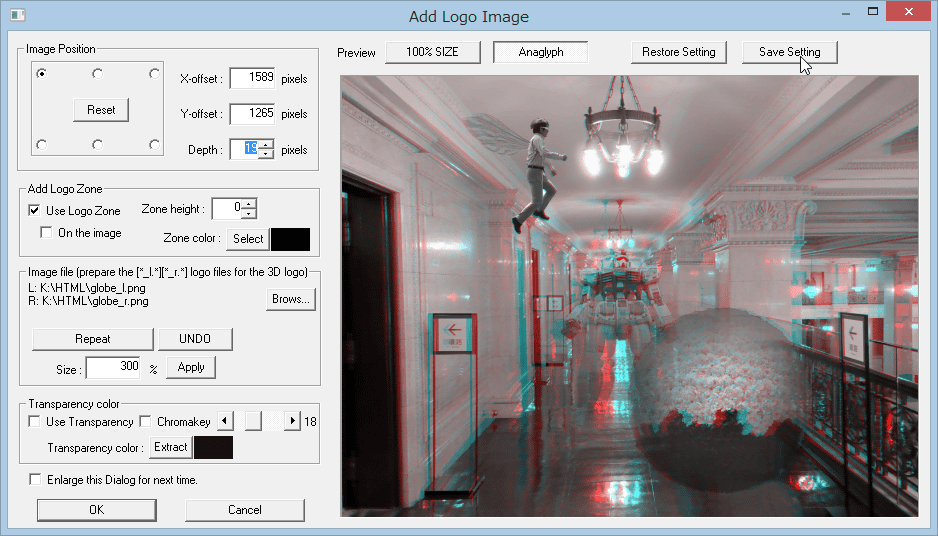Select top-right image position radio button
The image size is (938, 536).
(x=154, y=74)
